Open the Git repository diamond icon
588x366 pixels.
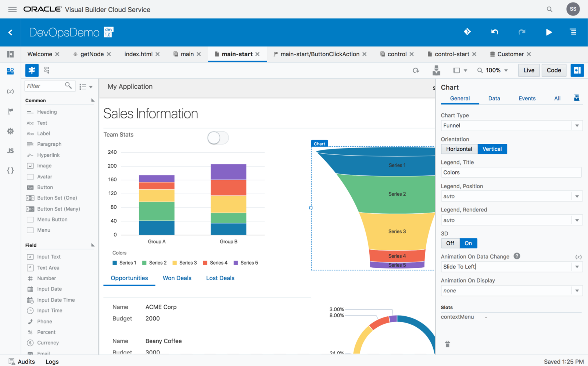[467, 32]
